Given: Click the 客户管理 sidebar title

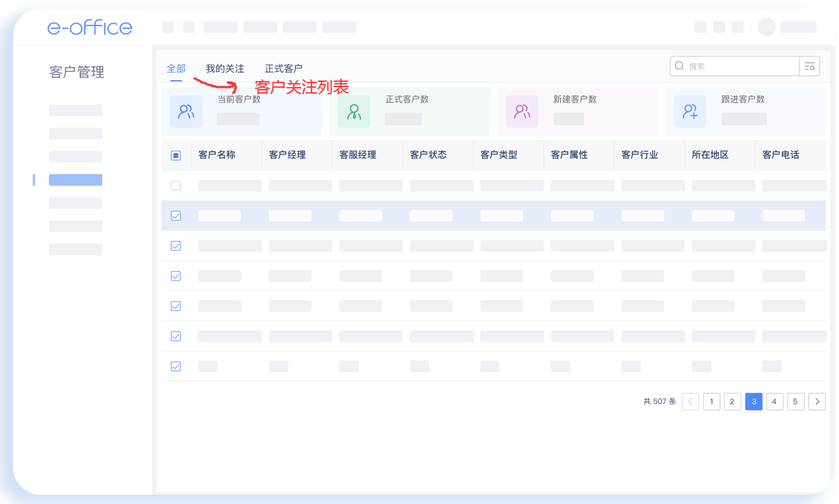Looking at the screenshot, I should click(77, 72).
